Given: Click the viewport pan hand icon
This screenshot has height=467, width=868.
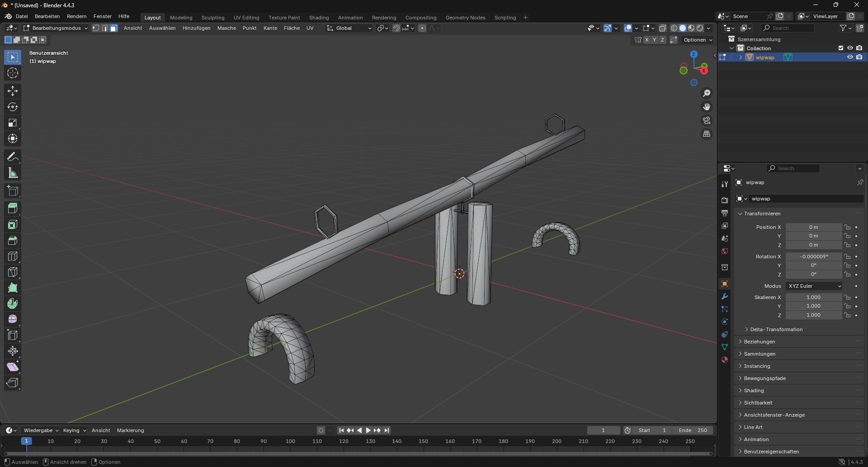Looking at the screenshot, I should coord(707,107).
